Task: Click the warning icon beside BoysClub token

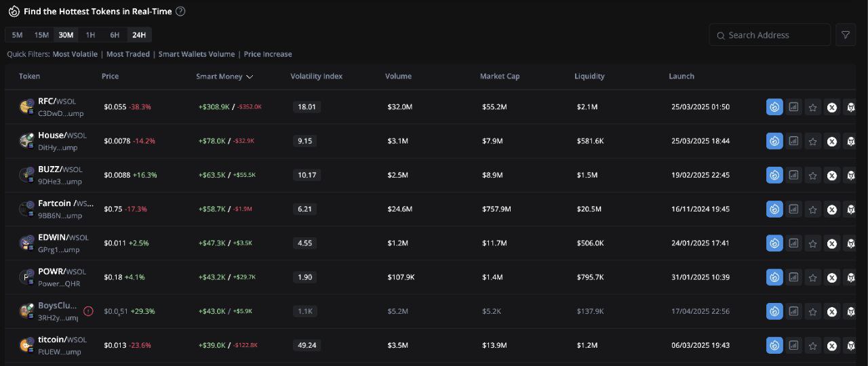Action: 88,311
